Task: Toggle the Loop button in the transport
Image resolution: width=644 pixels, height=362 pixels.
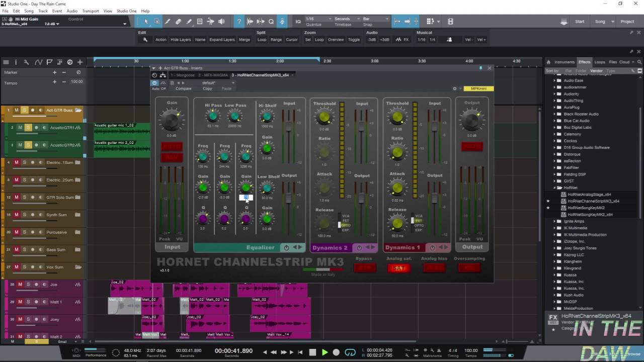Action: coord(350,352)
